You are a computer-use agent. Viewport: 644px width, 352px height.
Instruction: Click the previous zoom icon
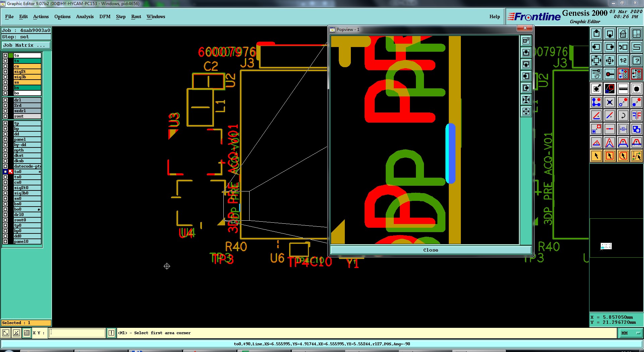tap(623, 47)
